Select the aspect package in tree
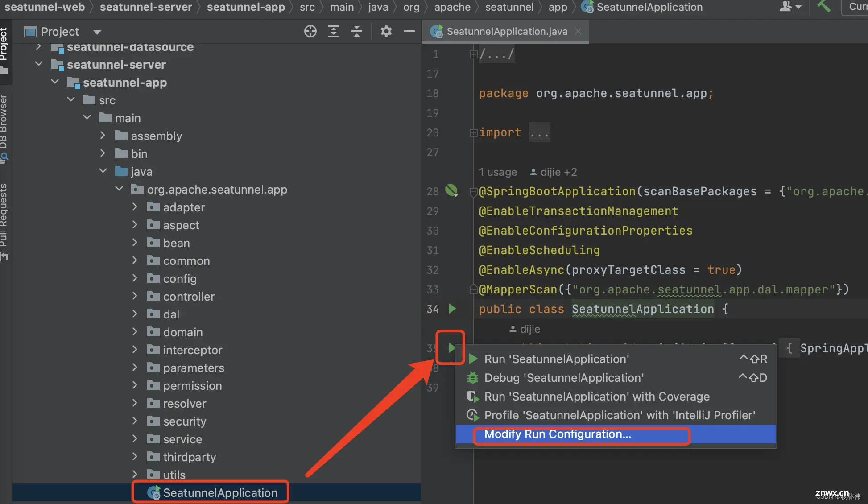The image size is (868, 504). (x=181, y=225)
